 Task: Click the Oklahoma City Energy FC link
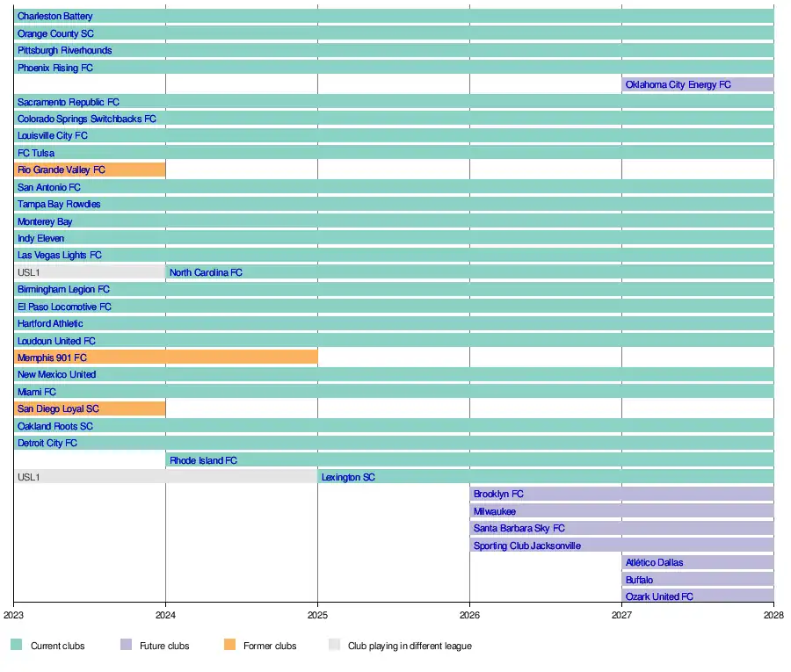(678, 85)
